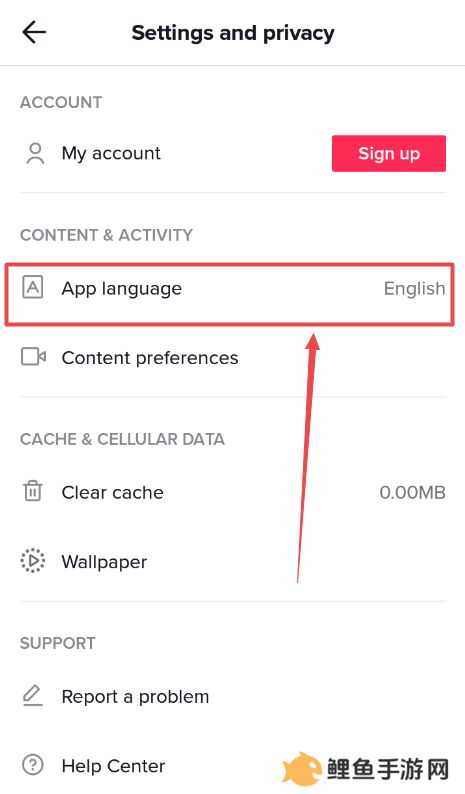Viewport: 465px width, 794px height.
Task: Change the language value English
Action: pos(414,289)
